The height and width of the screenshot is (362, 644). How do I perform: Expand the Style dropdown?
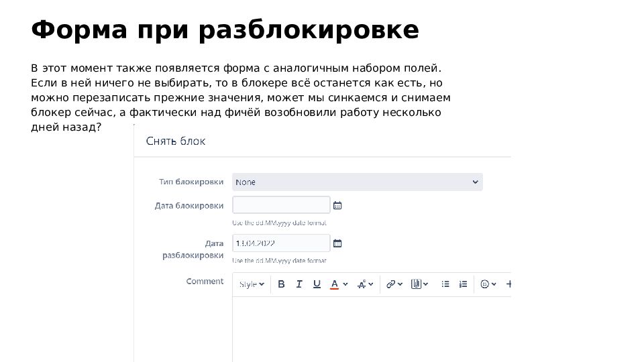pos(252,284)
